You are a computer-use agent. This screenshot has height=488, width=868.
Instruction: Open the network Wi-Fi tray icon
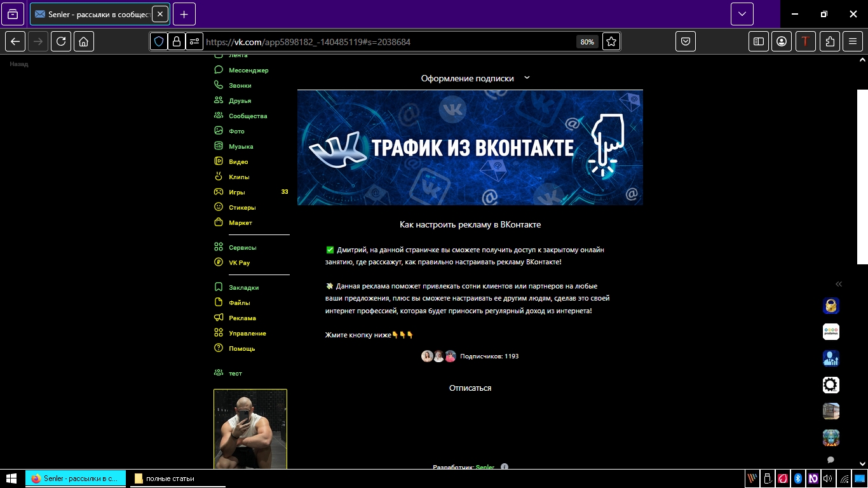coord(844,478)
